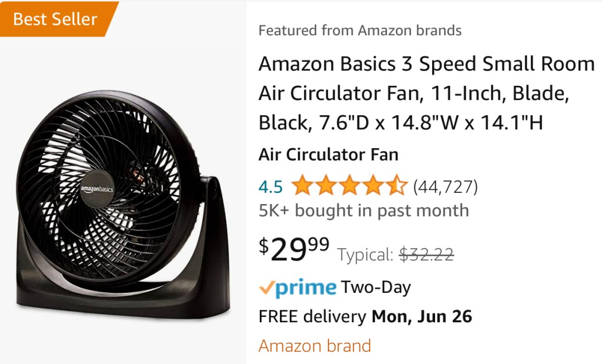Open the 44,727 customer reviews link
Screen dimensions: 602x364
coord(446,187)
